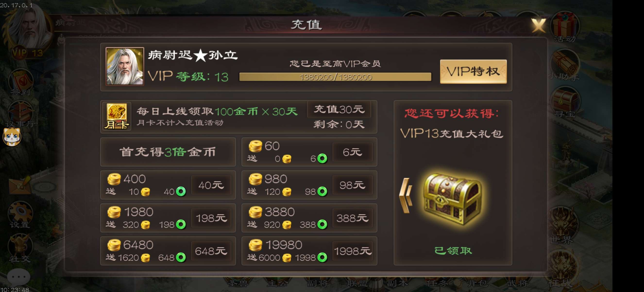Open the chat bubble icon
This screenshot has height=292, width=644.
click(x=18, y=277)
